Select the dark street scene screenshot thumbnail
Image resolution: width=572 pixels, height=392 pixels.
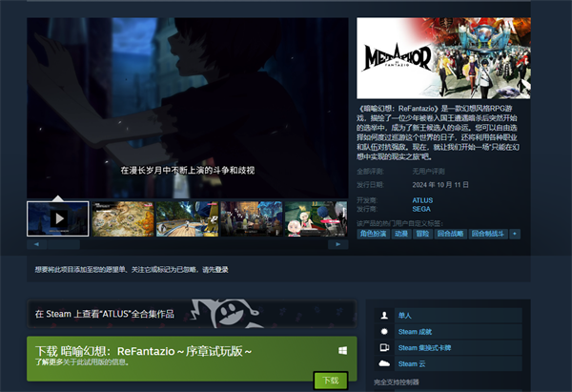[x=252, y=218]
